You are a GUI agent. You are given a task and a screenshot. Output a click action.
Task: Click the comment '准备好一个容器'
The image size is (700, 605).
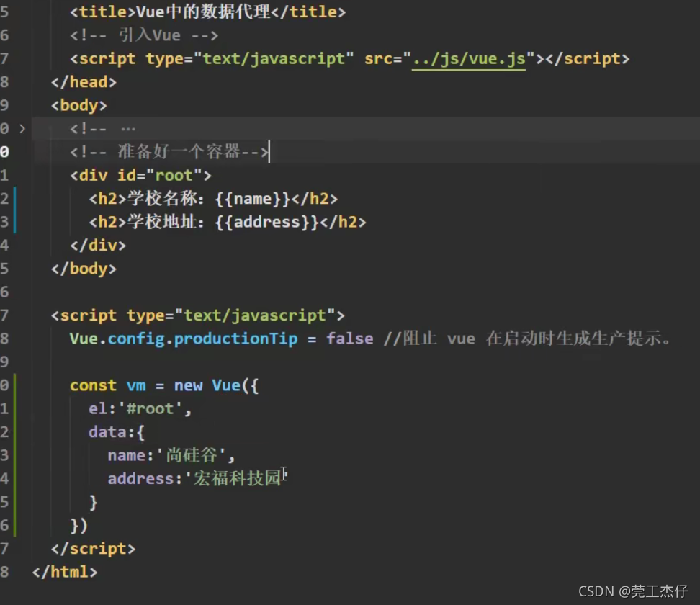[x=170, y=152]
